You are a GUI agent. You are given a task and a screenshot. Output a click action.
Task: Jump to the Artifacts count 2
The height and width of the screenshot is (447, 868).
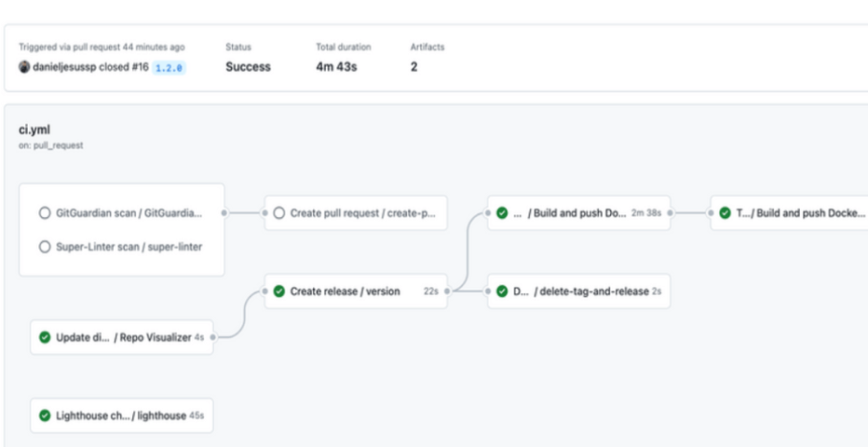click(x=414, y=67)
